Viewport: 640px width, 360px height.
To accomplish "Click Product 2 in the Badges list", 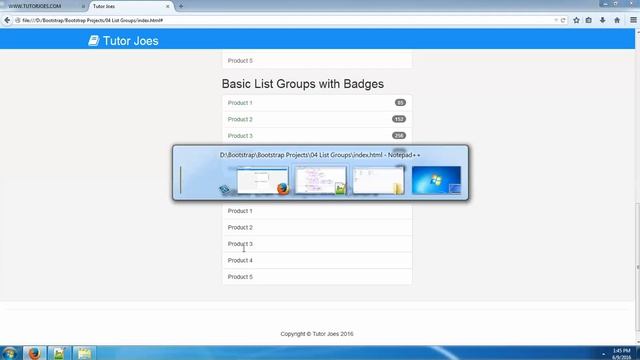I will pos(317,119).
